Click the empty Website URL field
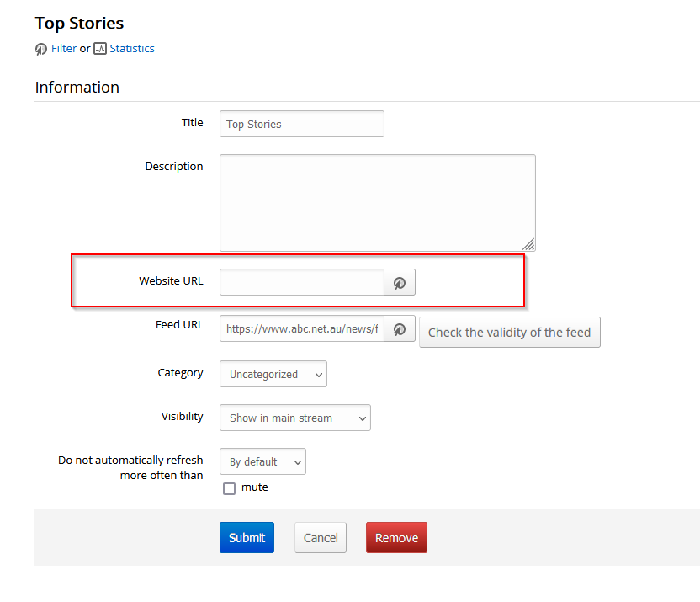The width and height of the screenshot is (700, 602). (x=301, y=283)
